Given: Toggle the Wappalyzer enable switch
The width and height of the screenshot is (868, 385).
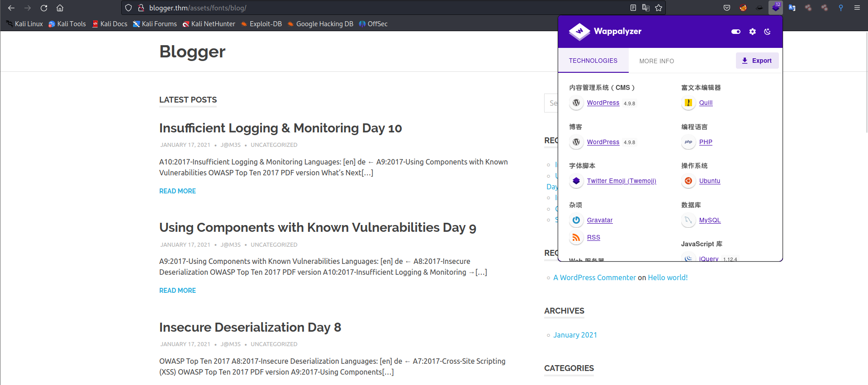Looking at the screenshot, I should coord(736,32).
